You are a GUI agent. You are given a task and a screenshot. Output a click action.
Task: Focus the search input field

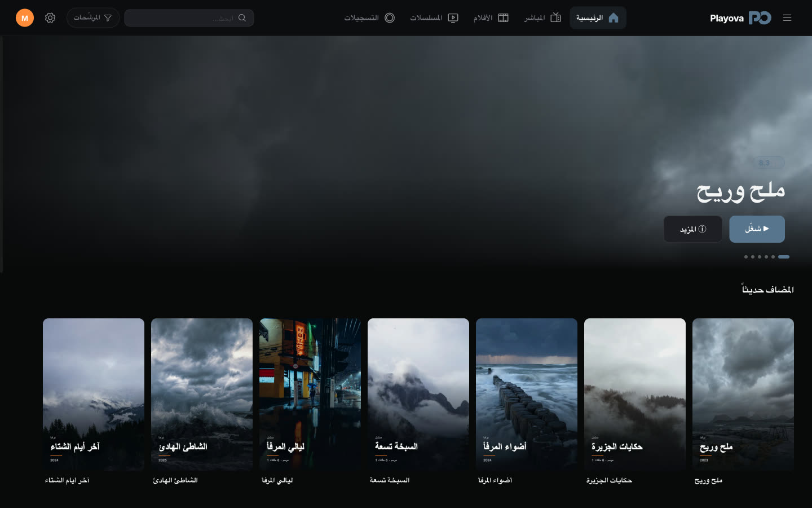[x=189, y=18]
